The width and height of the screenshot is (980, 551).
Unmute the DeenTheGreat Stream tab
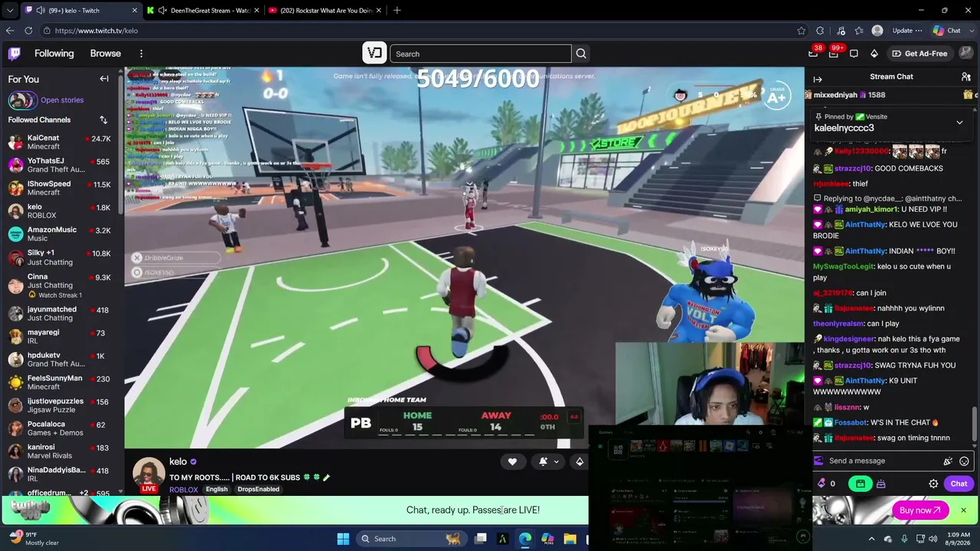pyautogui.click(x=162, y=11)
